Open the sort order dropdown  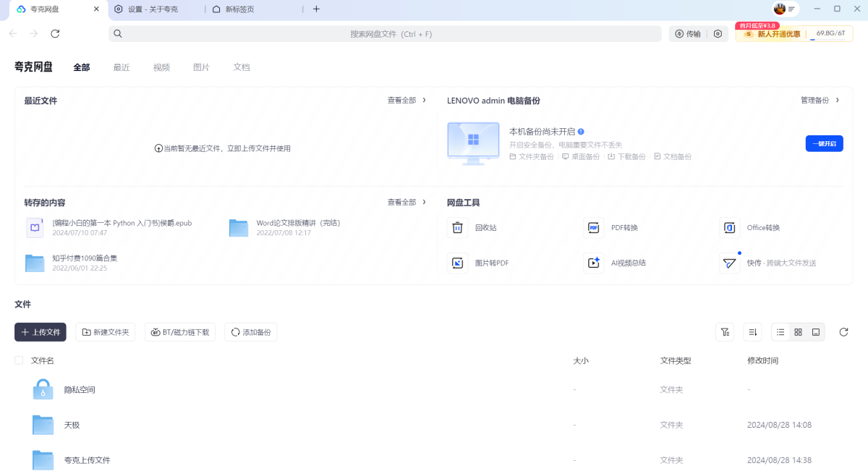tap(752, 332)
